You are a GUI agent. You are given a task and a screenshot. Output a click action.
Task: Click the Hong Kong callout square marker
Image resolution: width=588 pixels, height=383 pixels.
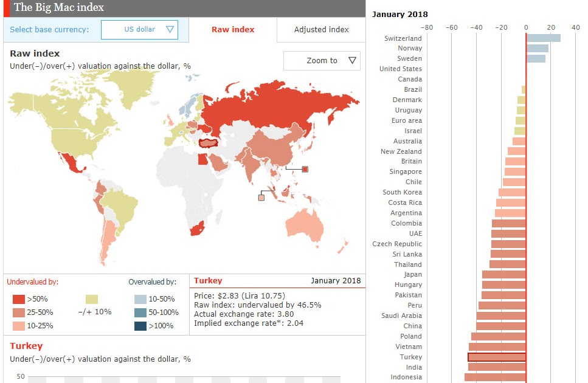click(305, 170)
